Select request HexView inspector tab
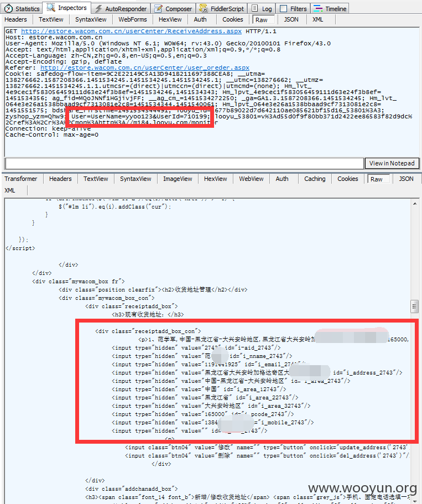This screenshot has height=504, width=422. (170, 19)
